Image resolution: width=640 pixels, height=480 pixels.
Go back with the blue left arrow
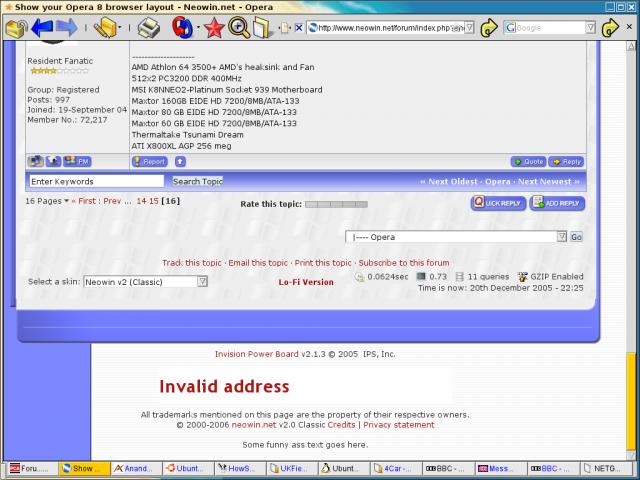[x=42, y=27]
